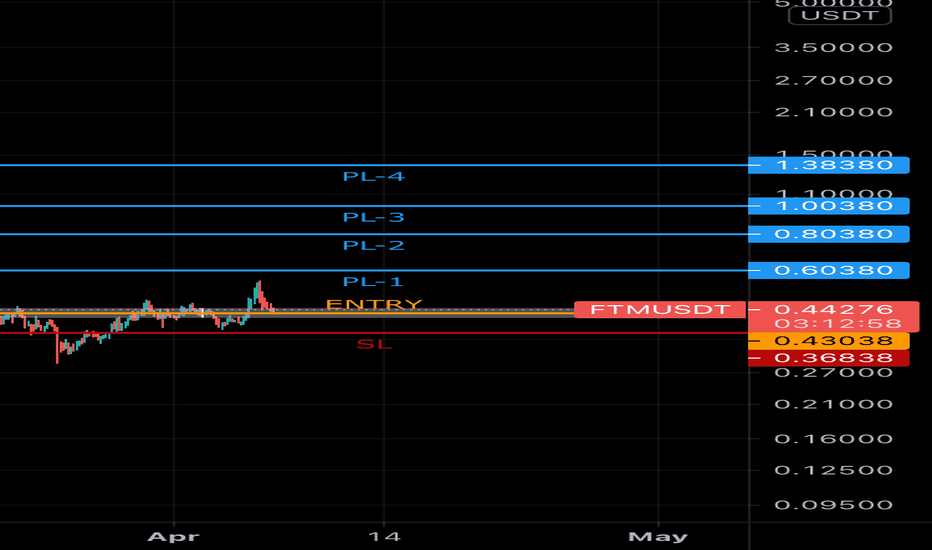Viewport: 932px width, 550px height.
Task: Click the PL-3 line label
Action: pos(373,218)
